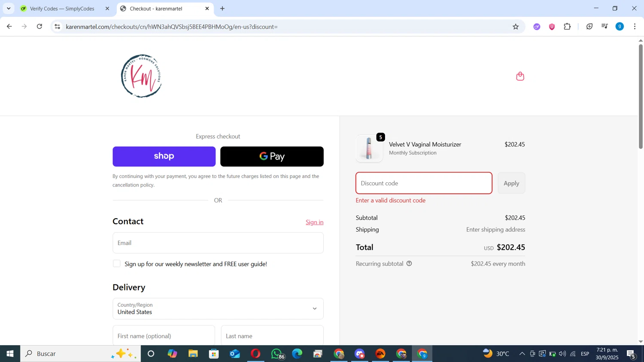Image resolution: width=644 pixels, height=362 pixels.
Task: Click '$202.45 every month' text
Action: tap(498, 264)
